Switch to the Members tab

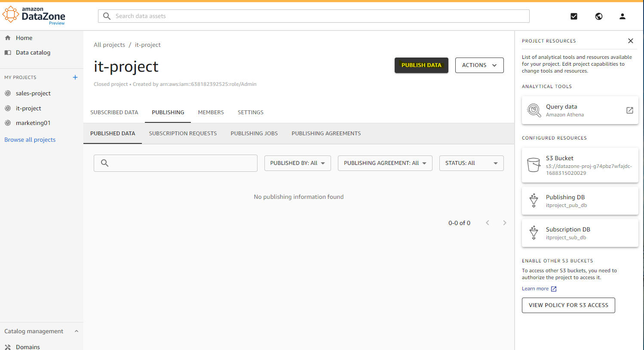[211, 113]
